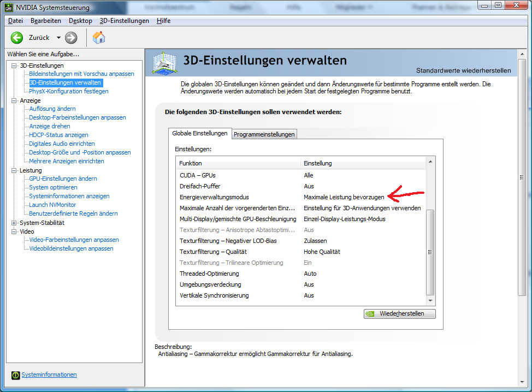532x392 pixels.
Task: Open Launch NVMonitor
Action: [52, 205]
